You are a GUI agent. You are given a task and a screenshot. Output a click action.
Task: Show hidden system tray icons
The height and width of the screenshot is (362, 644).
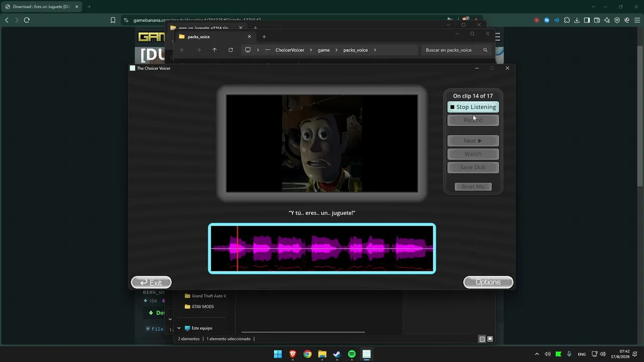coord(537,354)
